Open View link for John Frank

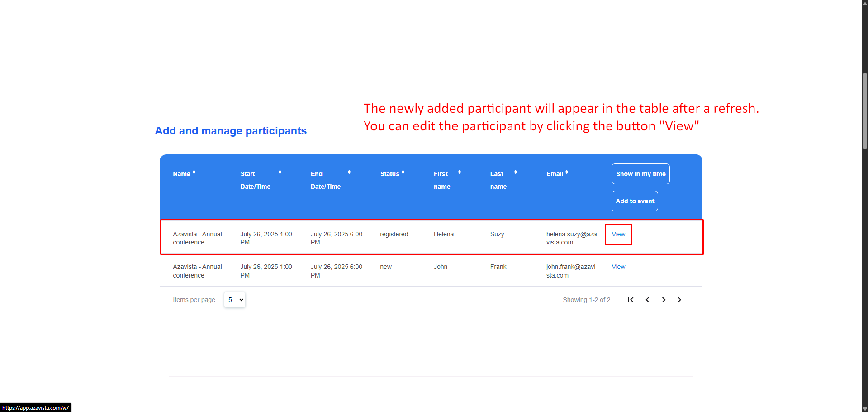tap(618, 267)
